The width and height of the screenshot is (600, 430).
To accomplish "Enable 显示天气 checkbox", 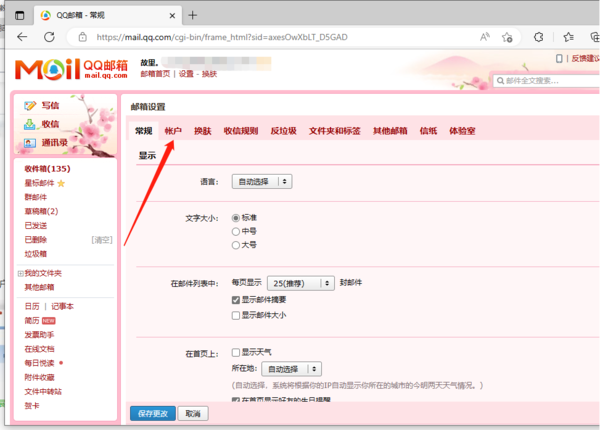I will pos(236,352).
